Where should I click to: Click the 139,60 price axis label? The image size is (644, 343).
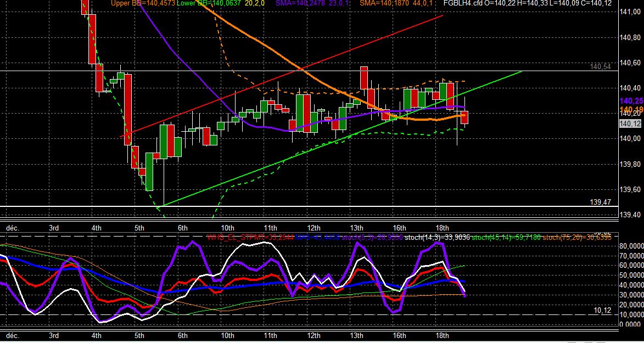pos(630,189)
